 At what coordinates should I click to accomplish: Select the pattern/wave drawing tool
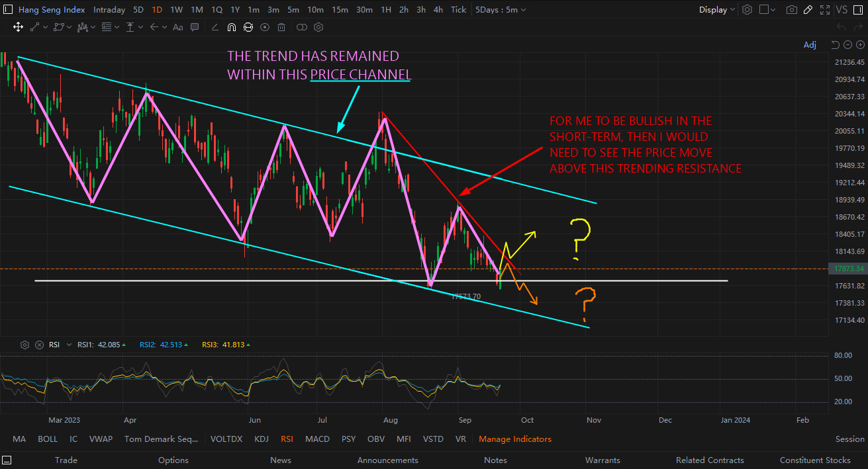(83, 27)
